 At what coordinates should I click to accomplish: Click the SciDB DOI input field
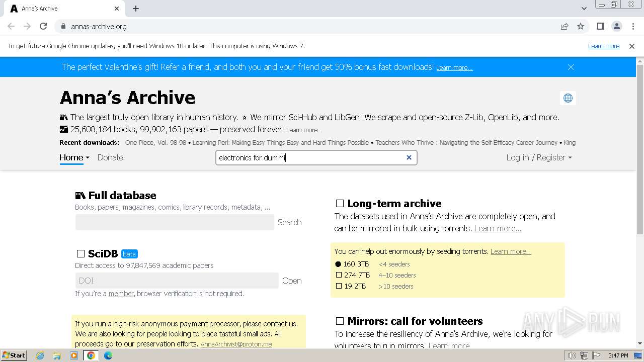click(x=177, y=281)
